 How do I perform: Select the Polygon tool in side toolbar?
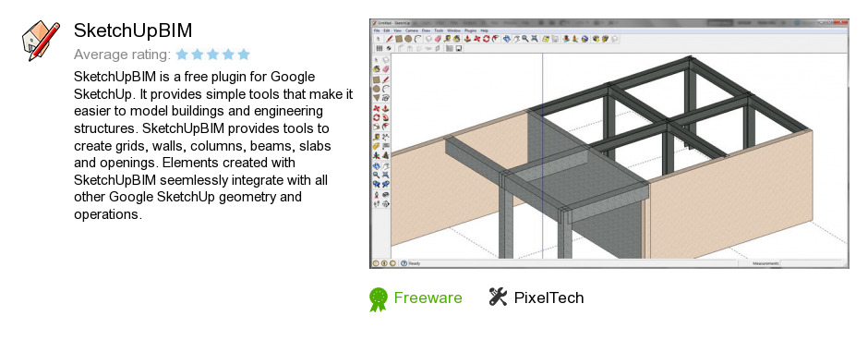coord(377,97)
